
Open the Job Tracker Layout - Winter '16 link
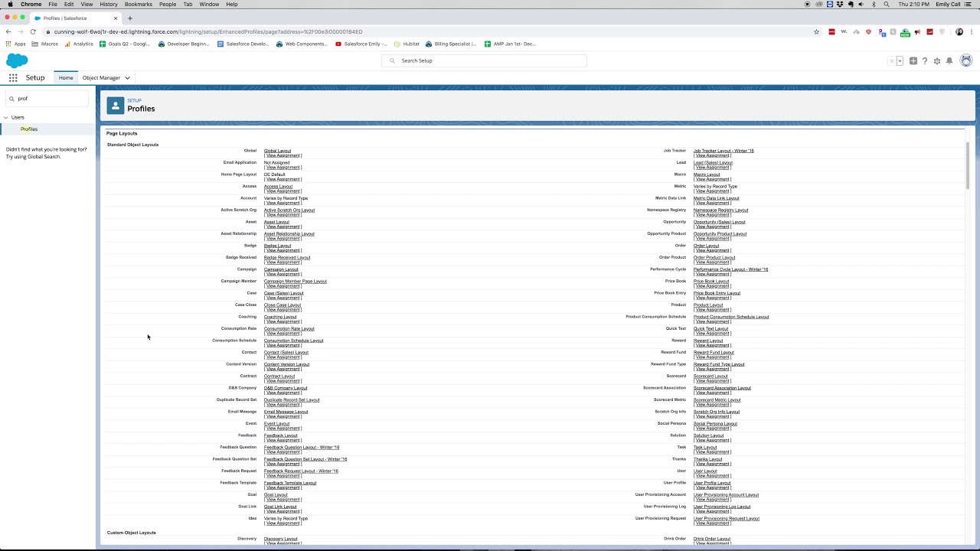coord(724,151)
